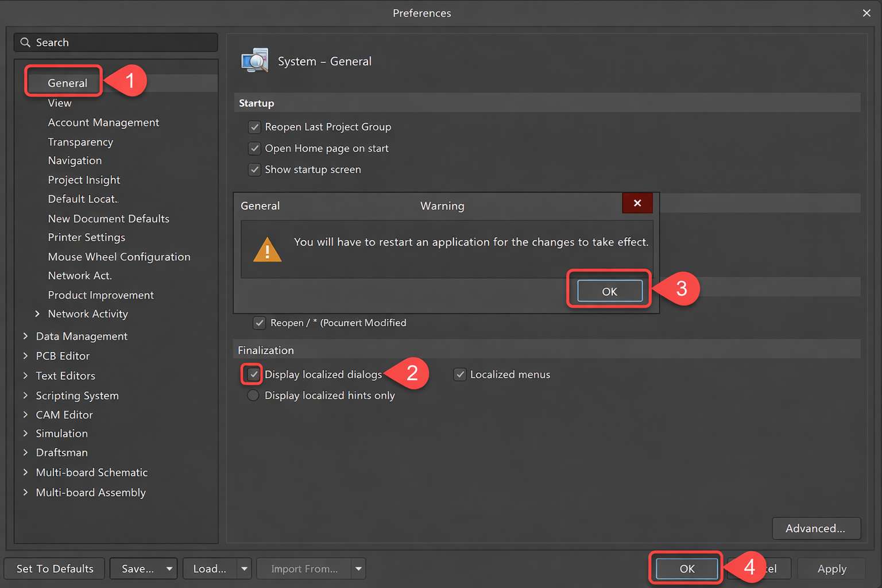The image size is (882, 588).
Task: Click the yellow warning triangle icon
Action: [x=267, y=249]
